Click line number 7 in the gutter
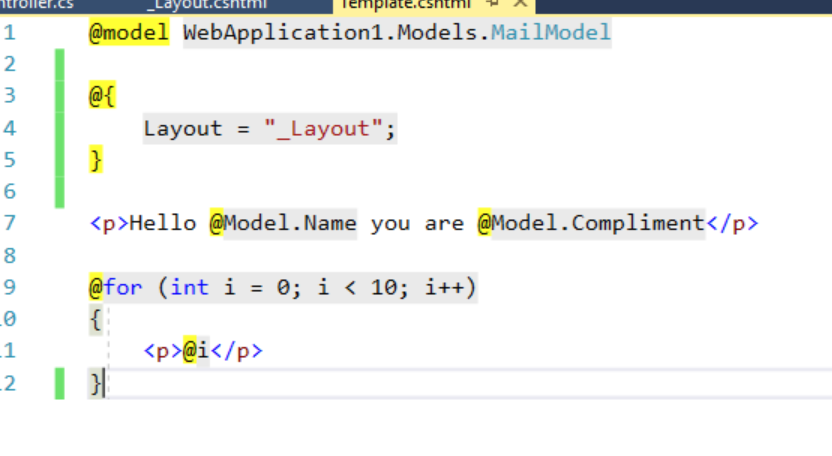This screenshot has width=832, height=456. click(x=10, y=223)
